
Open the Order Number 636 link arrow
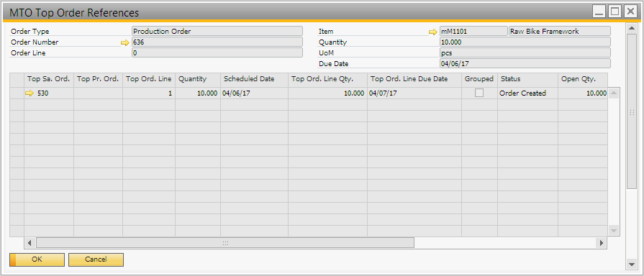point(125,42)
